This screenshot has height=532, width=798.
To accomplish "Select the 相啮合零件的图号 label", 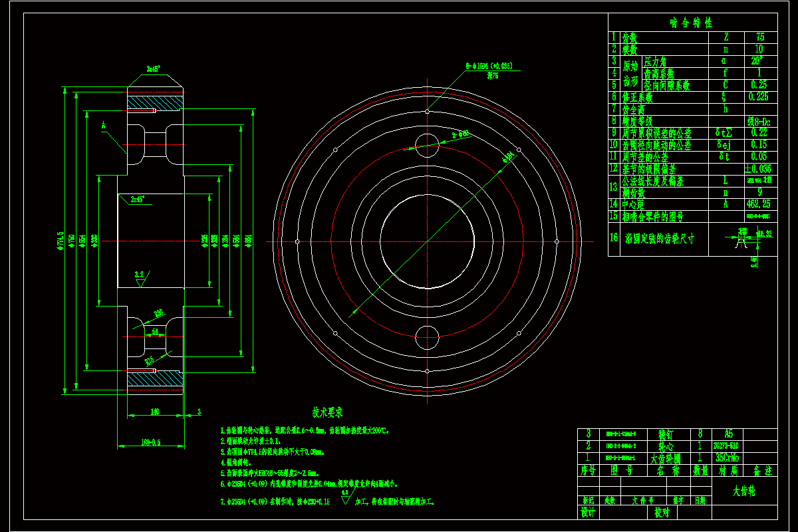I will (652, 217).
